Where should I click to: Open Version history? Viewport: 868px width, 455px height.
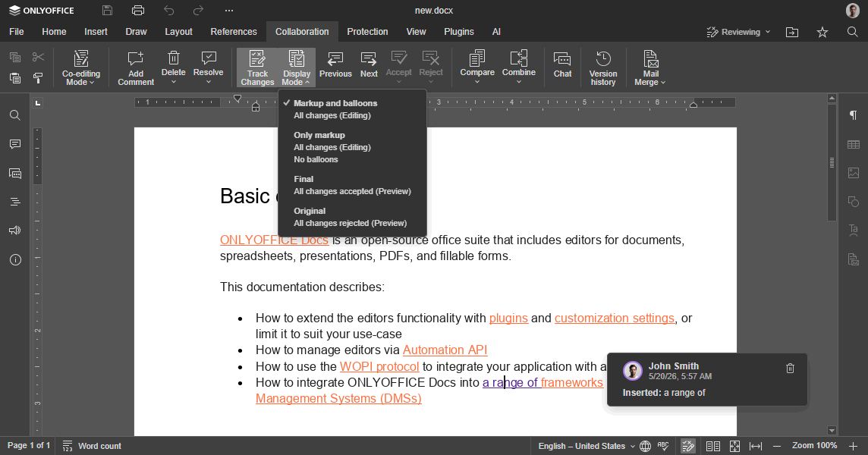(x=603, y=68)
